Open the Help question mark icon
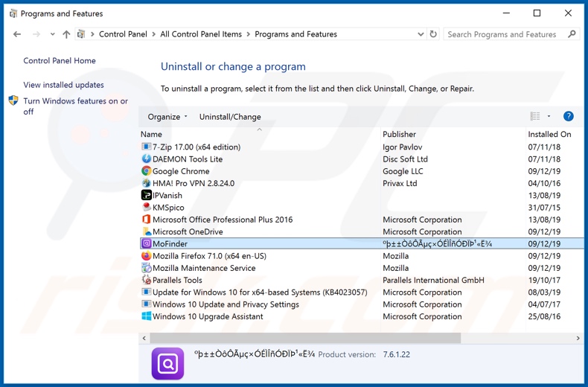588x387 pixels. click(x=568, y=116)
